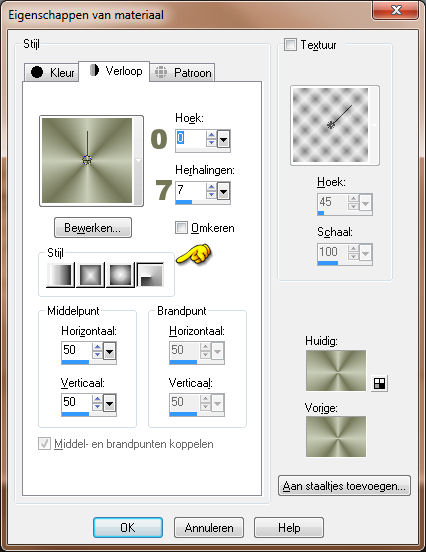Click the Herhalingen value field
The image size is (426, 552).
tap(190, 191)
